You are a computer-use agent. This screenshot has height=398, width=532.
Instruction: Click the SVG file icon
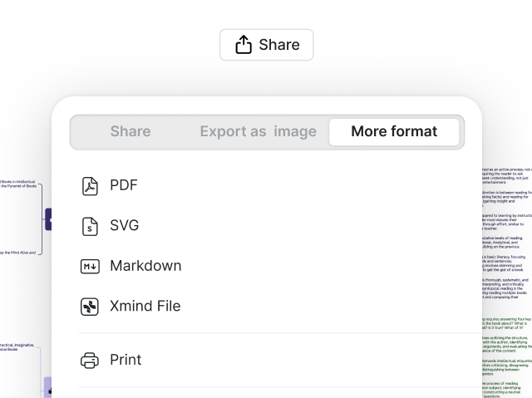point(90,225)
